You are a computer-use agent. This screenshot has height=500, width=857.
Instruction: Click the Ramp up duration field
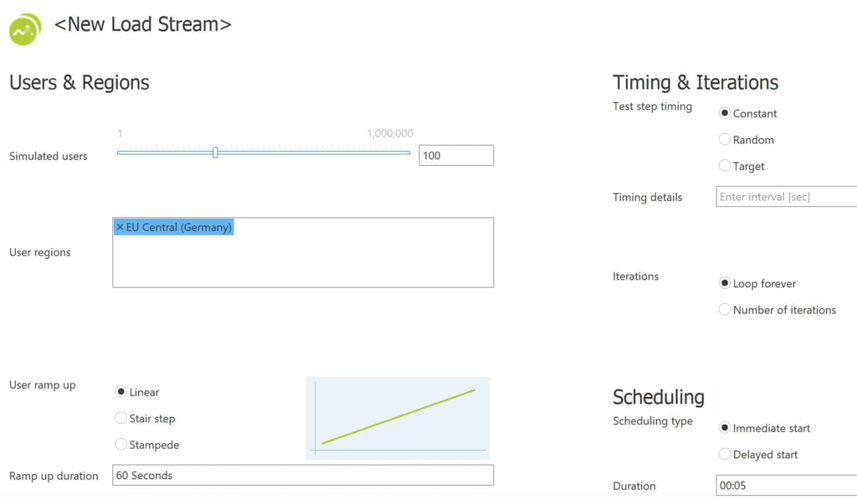point(303,475)
